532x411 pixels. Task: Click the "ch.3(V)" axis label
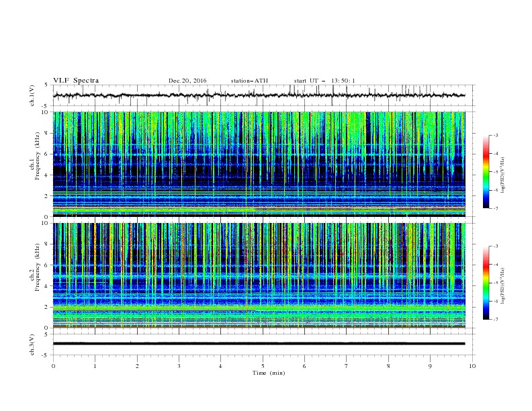pyautogui.click(x=32, y=345)
